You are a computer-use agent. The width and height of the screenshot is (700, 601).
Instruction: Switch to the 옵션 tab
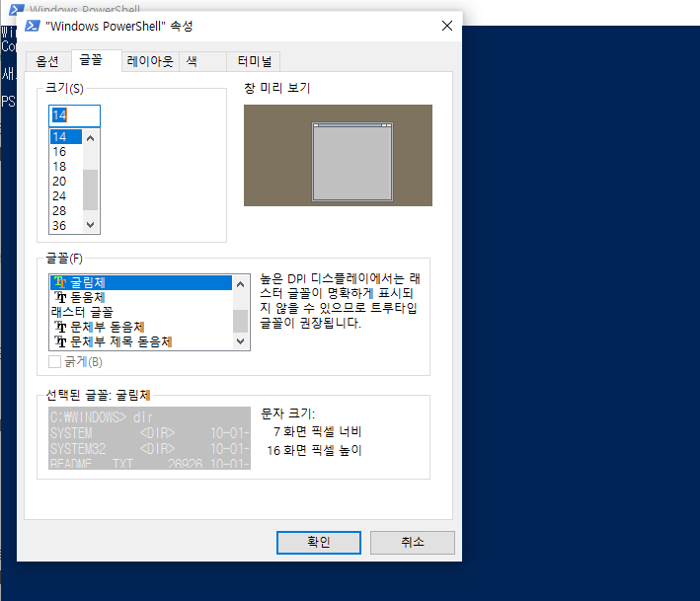click(47, 61)
